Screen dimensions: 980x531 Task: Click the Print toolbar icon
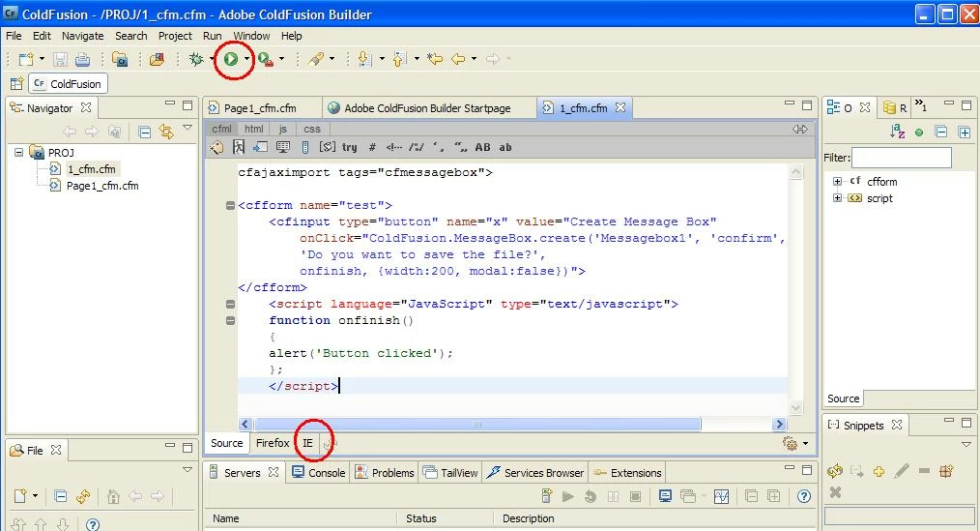(x=82, y=59)
